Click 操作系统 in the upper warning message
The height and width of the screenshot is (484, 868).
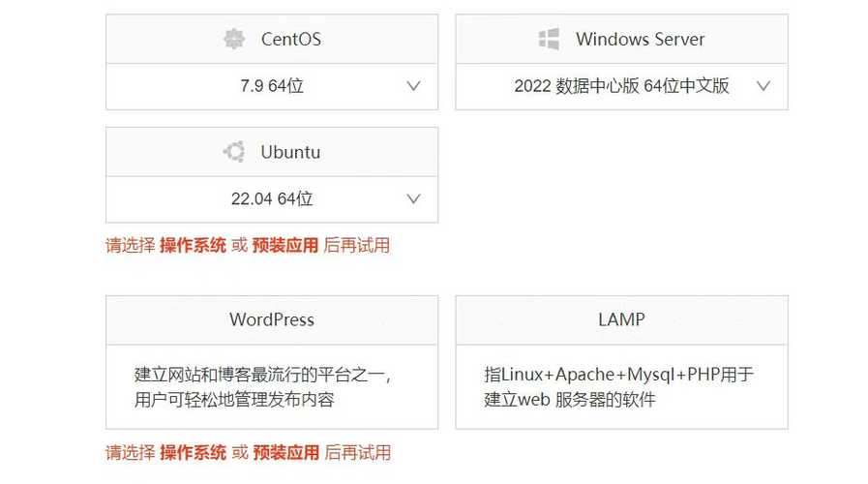(193, 246)
